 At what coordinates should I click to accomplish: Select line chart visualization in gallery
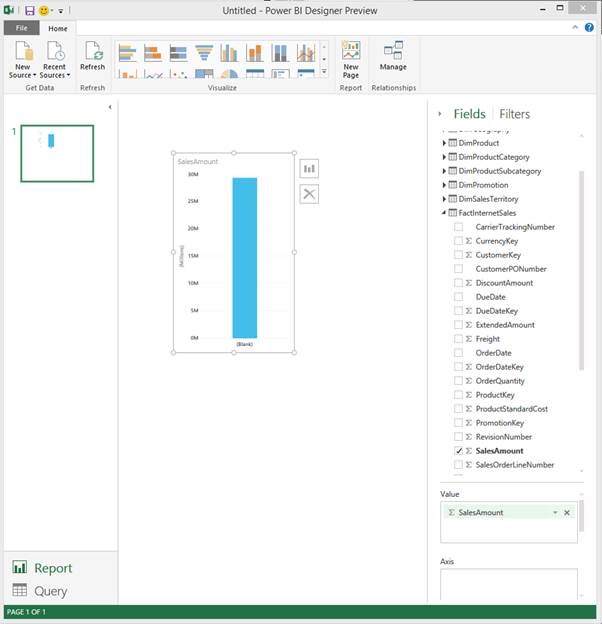tap(153, 73)
